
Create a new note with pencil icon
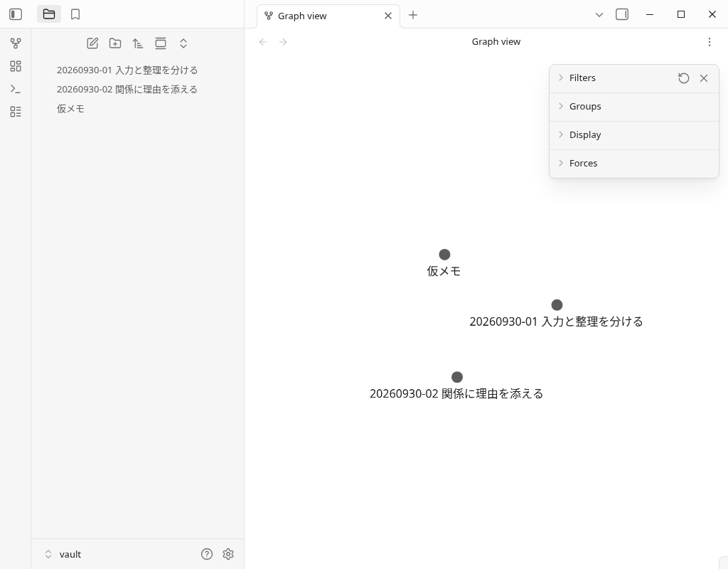click(x=92, y=43)
